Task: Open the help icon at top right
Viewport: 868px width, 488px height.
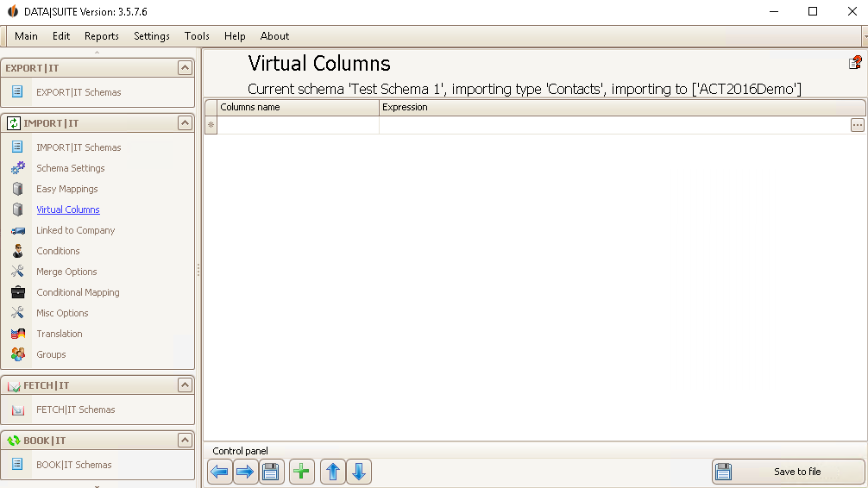Action: (x=855, y=62)
